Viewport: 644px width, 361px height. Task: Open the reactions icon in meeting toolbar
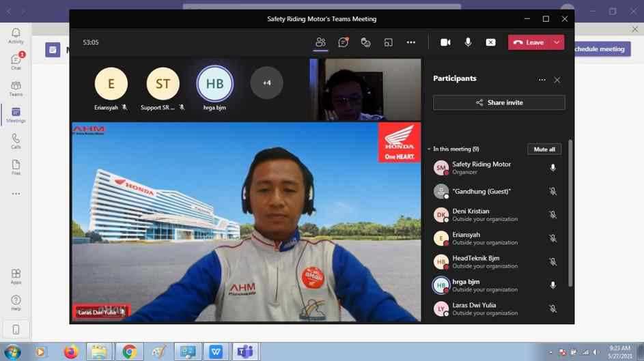coord(365,42)
